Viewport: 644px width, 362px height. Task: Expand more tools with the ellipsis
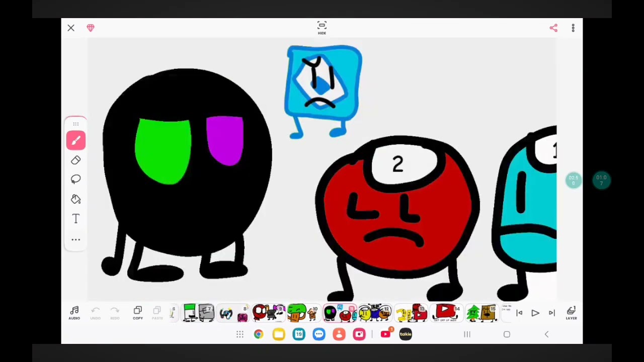(x=76, y=240)
